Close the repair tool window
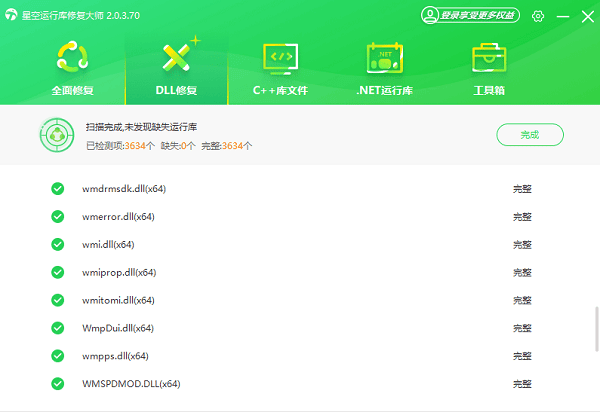 click(588, 16)
